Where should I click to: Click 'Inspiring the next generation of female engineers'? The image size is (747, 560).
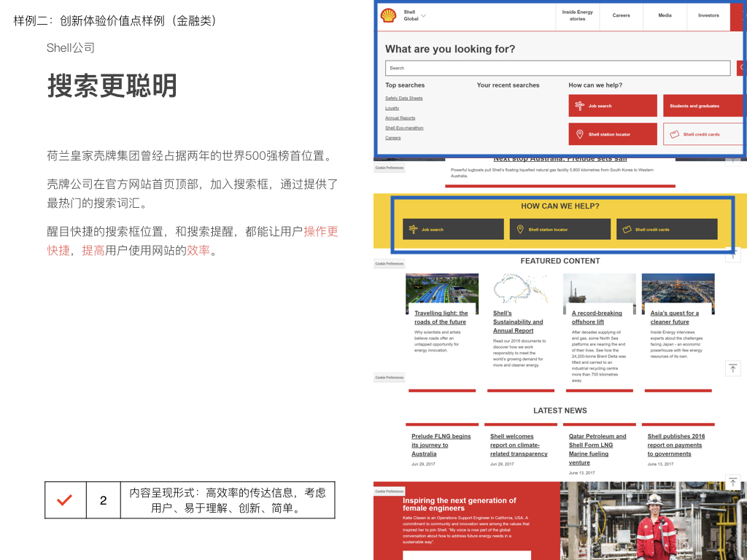(460, 505)
